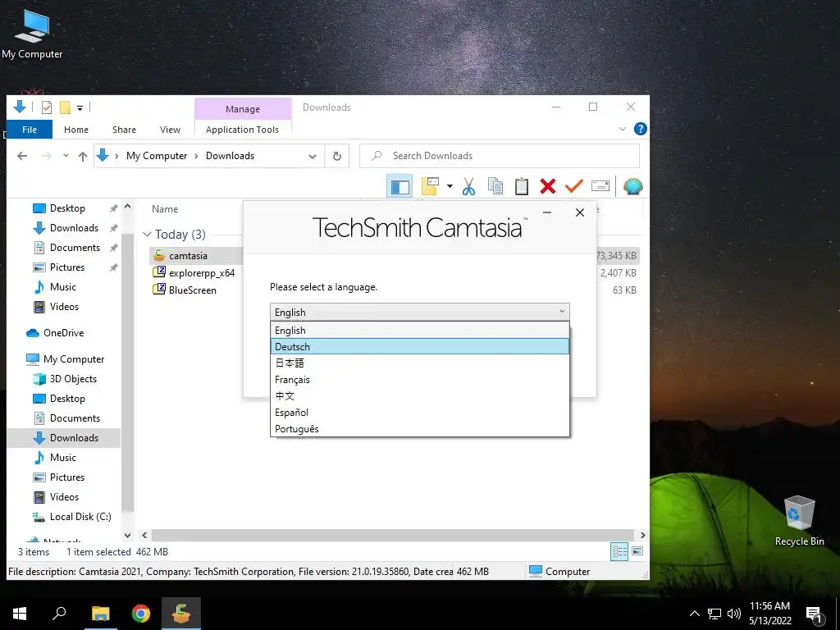Go back with the back arrow
The width and height of the screenshot is (840, 630).
click(x=22, y=156)
